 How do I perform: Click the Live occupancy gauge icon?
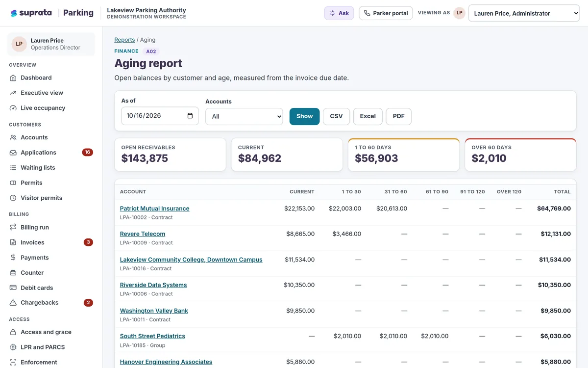click(13, 108)
